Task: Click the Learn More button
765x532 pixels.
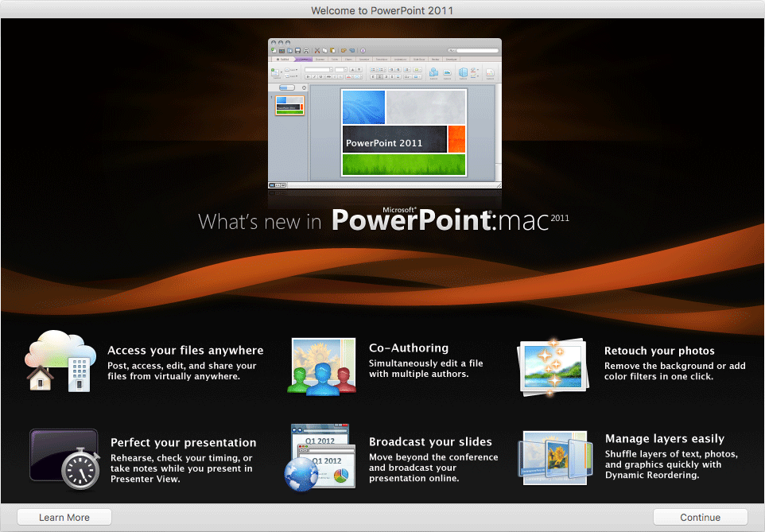Action: pyautogui.click(x=64, y=518)
